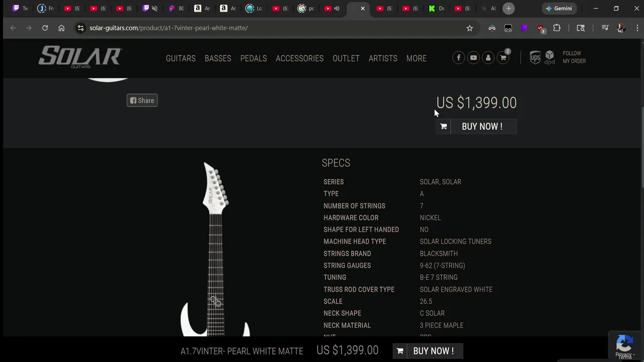Click the address bar URL
The width and height of the screenshot is (644, 362).
click(169, 28)
